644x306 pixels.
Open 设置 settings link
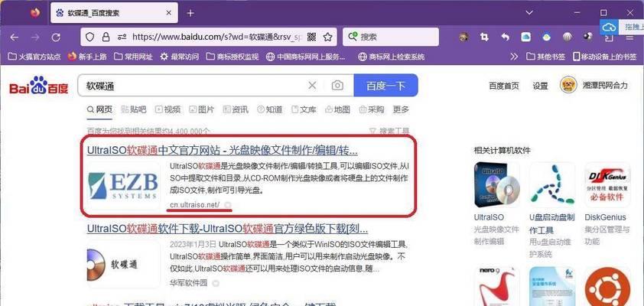540,86
